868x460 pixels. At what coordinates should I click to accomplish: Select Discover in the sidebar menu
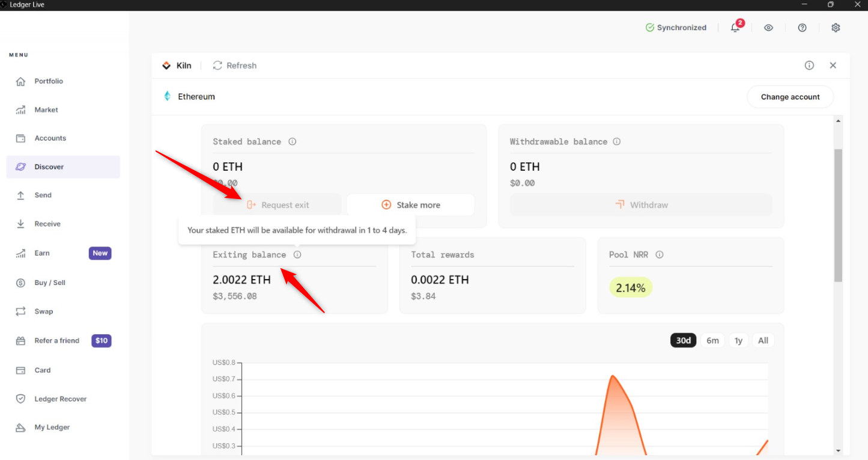[x=63, y=167]
